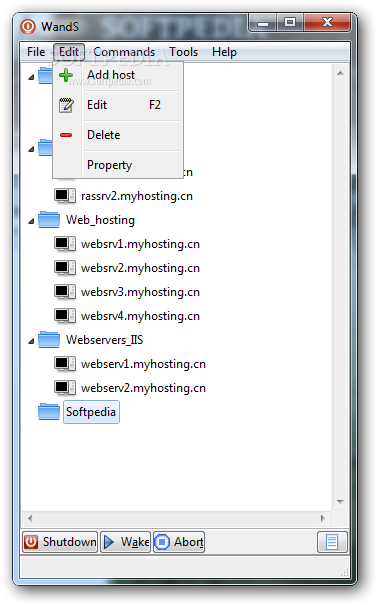The height and width of the screenshot is (606, 378).
Task: Open the File menu
Action: pyautogui.click(x=36, y=52)
